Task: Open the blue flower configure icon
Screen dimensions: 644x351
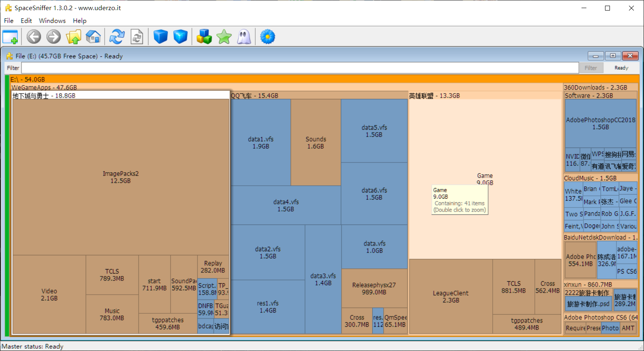Action: (267, 37)
